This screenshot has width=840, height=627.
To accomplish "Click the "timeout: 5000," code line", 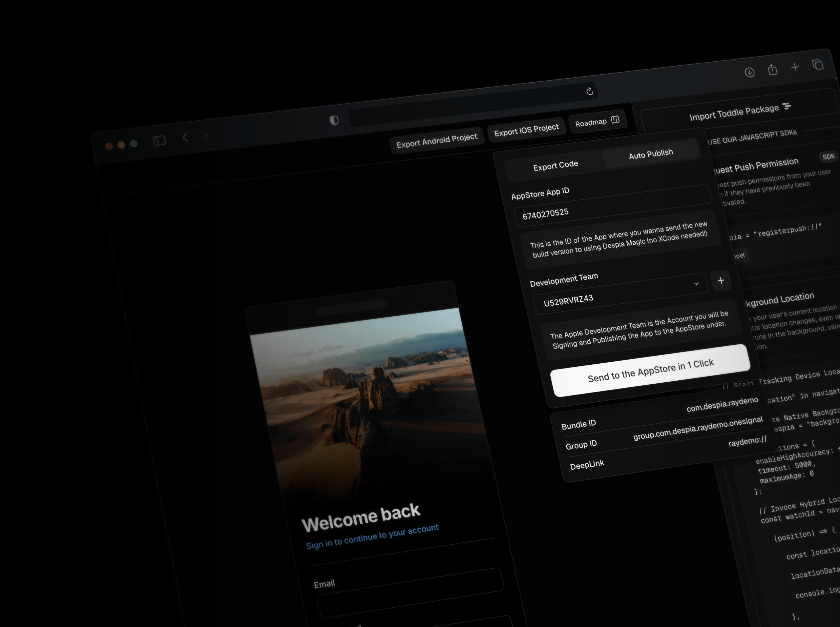I will click(x=786, y=467).
